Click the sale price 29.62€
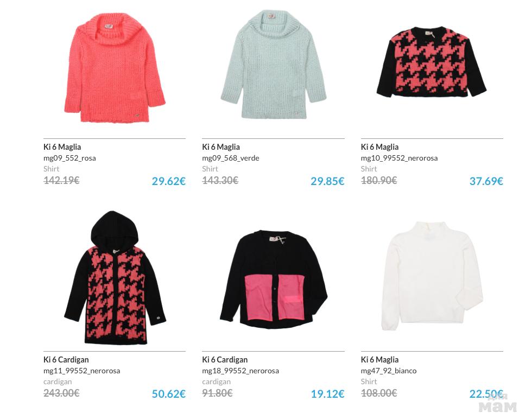525x420 pixels. point(168,181)
